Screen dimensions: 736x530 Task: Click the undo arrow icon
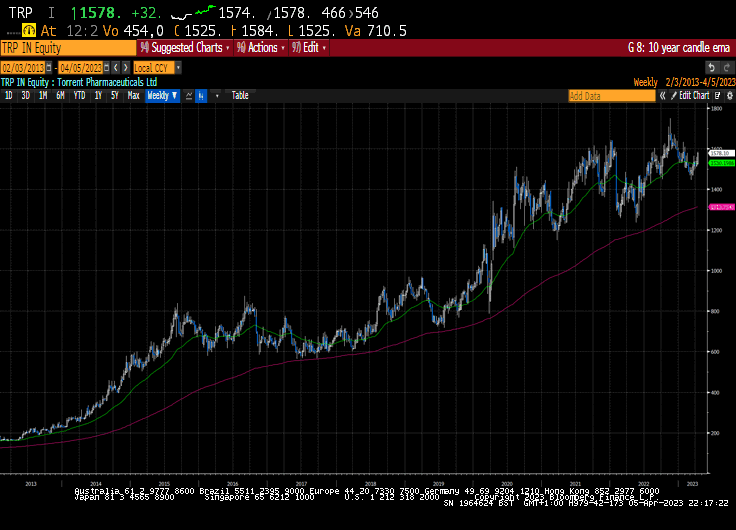[x=712, y=68]
